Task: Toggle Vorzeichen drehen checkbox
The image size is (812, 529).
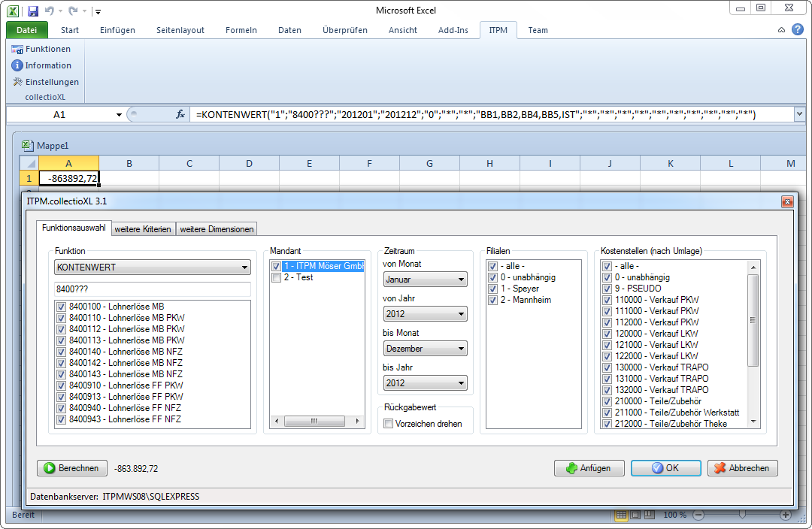Action: (x=389, y=424)
